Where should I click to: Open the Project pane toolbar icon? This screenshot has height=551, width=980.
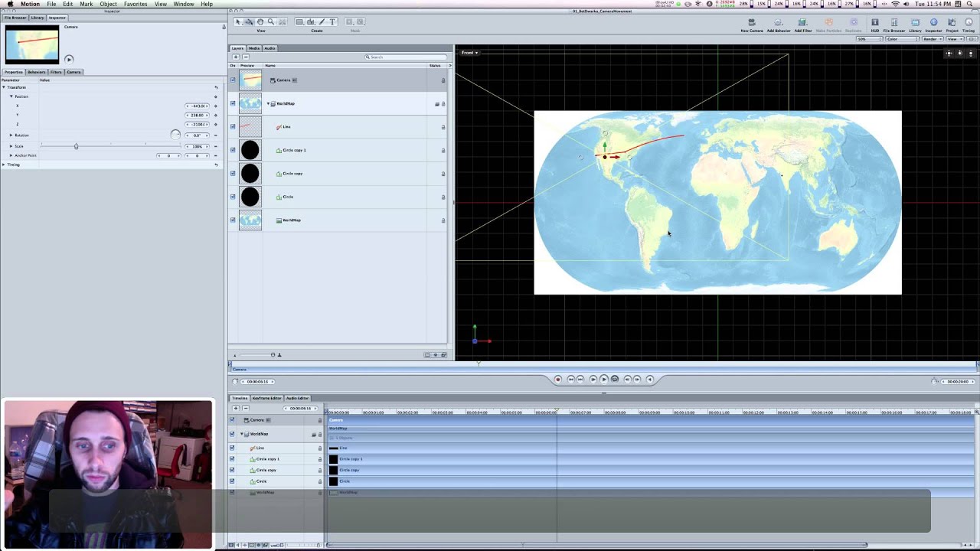click(952, 25)
